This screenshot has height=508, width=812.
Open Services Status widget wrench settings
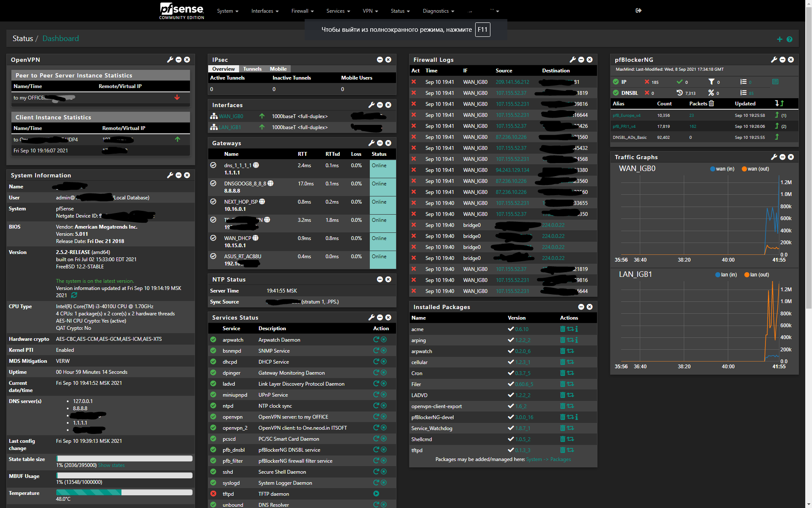[372, 317]
